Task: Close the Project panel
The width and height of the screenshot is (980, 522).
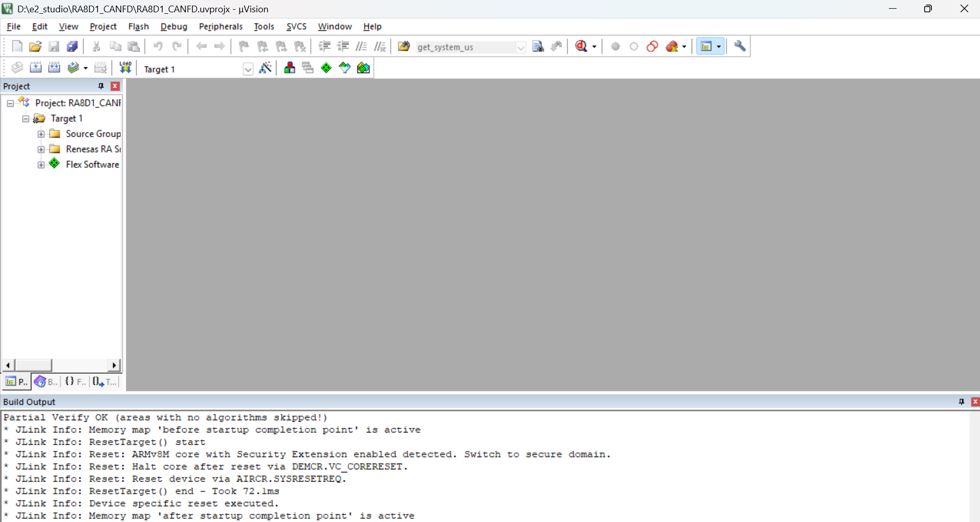Action: (x=115, y=86)
